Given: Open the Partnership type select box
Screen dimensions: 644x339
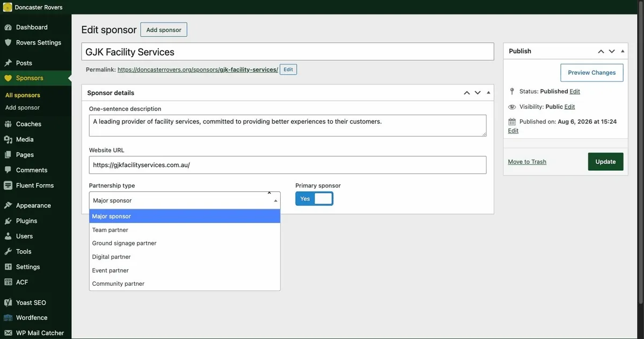Looking at the screenshot, I should [x=185, y=200].
